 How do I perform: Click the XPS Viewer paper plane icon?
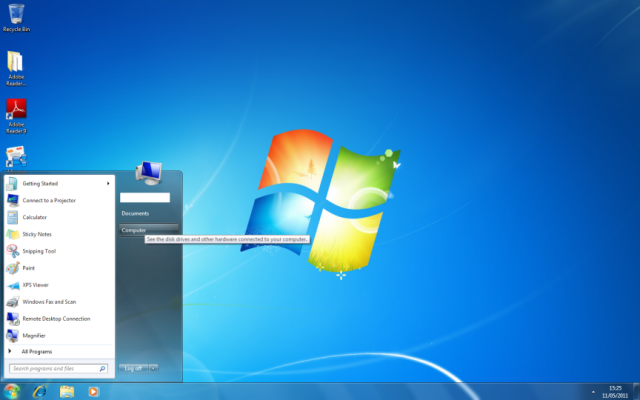point(12,285)
